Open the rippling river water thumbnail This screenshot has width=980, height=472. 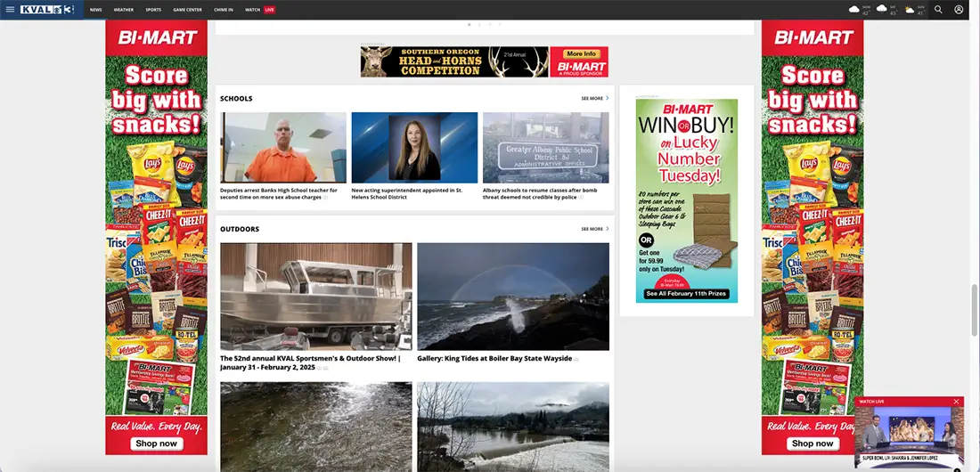click(x=316, y=427)
